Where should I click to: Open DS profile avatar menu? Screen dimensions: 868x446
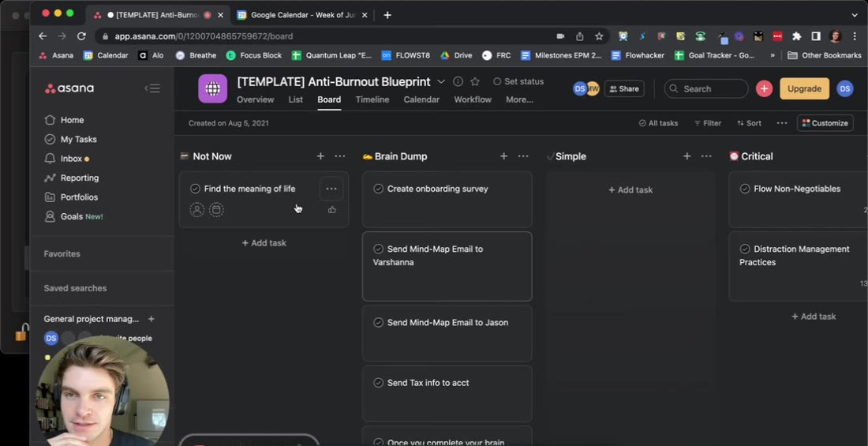pyautogui.click(x=845, y=88)
